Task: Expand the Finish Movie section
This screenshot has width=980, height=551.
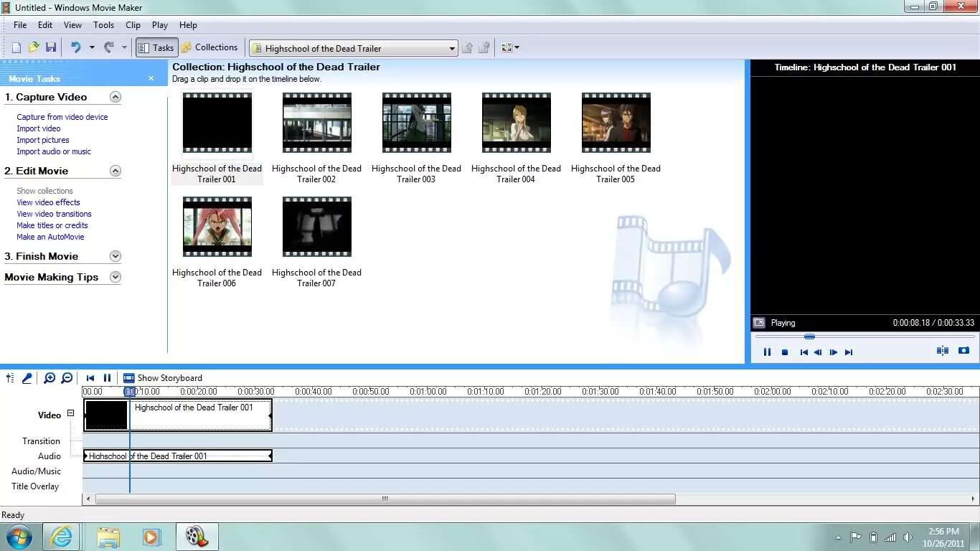Action: [x=116, y=256]
